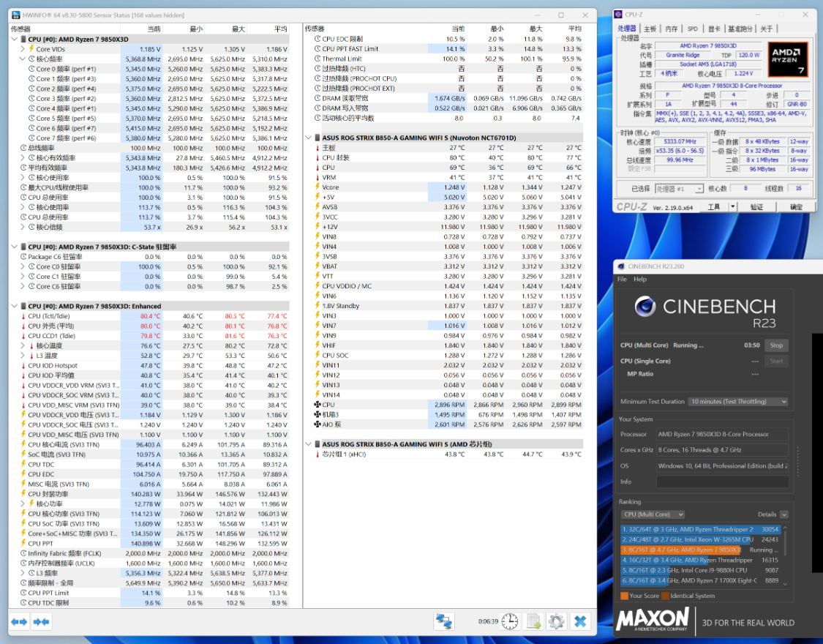Start logging with the sheet-plus icon
The width and height of the screenshot is (823, 644).
pos(534,622)
